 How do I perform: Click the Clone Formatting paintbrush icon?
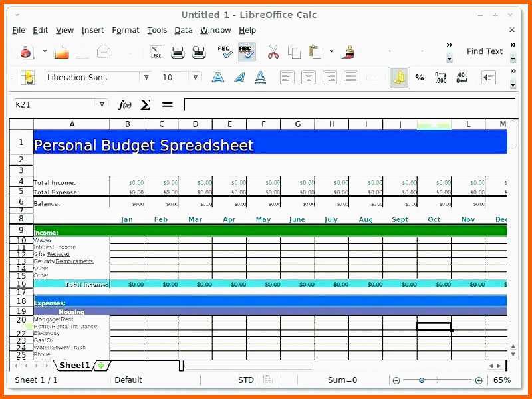tap(348, 52)
